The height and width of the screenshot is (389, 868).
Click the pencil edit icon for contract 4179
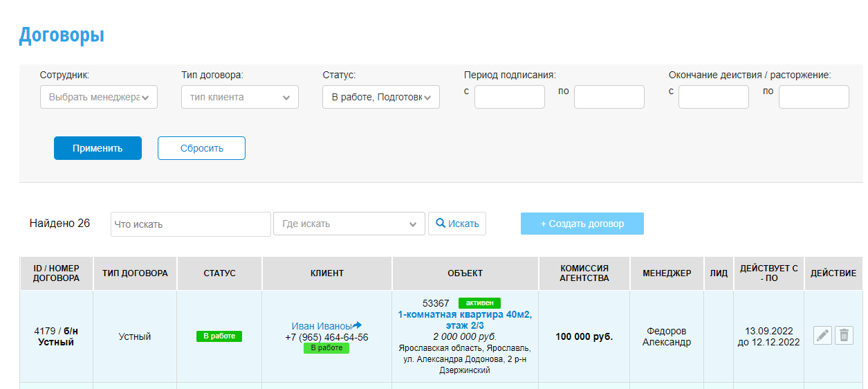pos(822,336)
